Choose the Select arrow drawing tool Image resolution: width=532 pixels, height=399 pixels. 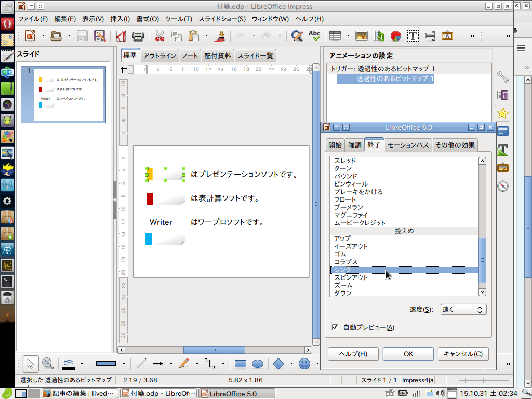coord(31,363)
